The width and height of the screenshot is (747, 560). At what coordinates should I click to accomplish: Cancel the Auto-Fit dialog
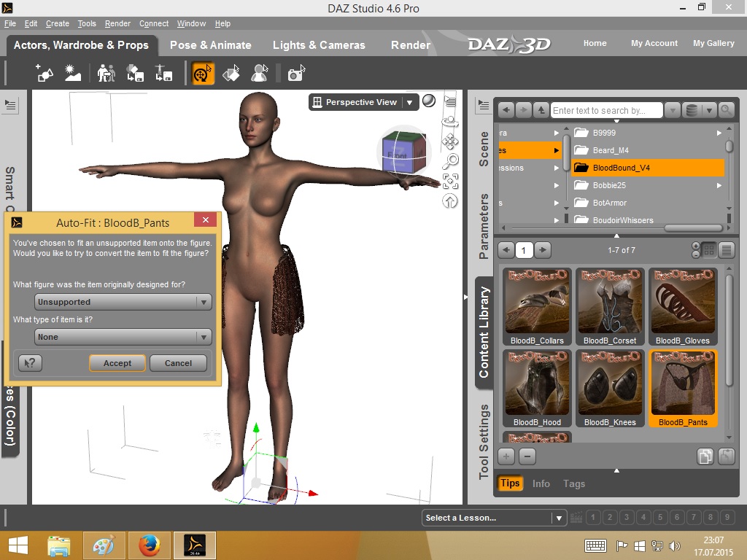click(x=178, y=363)
